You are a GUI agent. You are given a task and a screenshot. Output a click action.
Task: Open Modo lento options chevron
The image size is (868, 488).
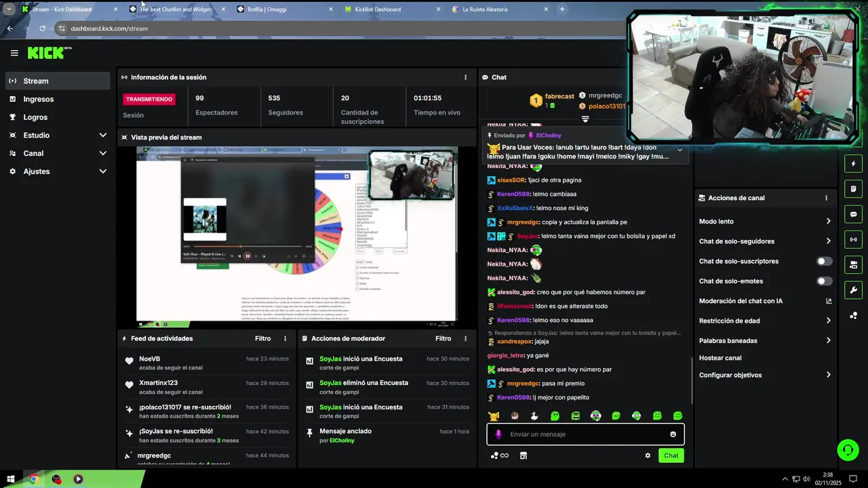[829, 222]
